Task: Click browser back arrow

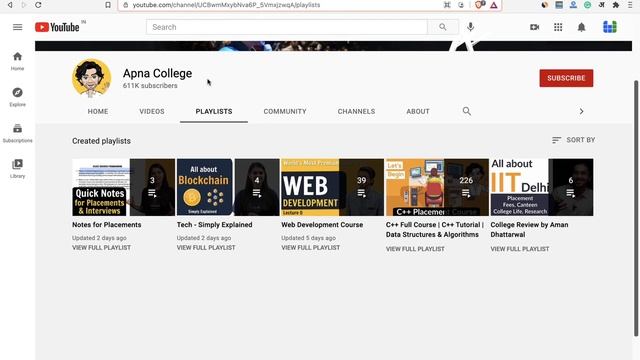Action: tap(10, 5)
